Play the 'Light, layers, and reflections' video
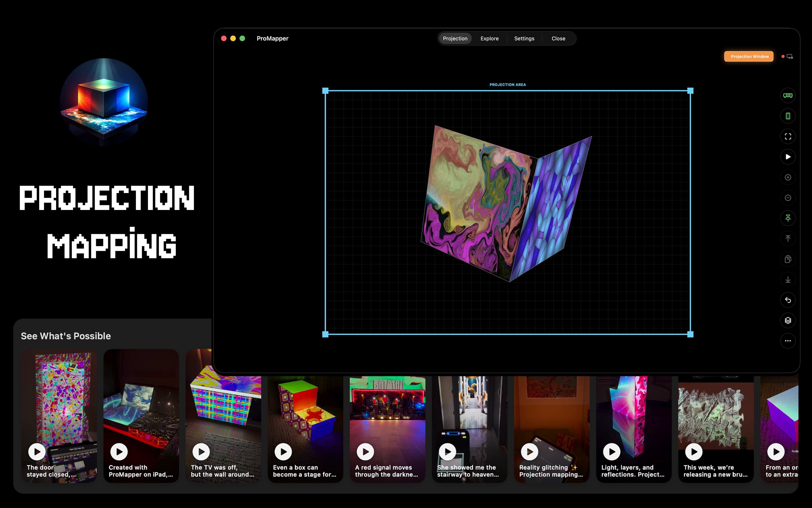Viewport: 812px width, 508px height. [612, 452]
